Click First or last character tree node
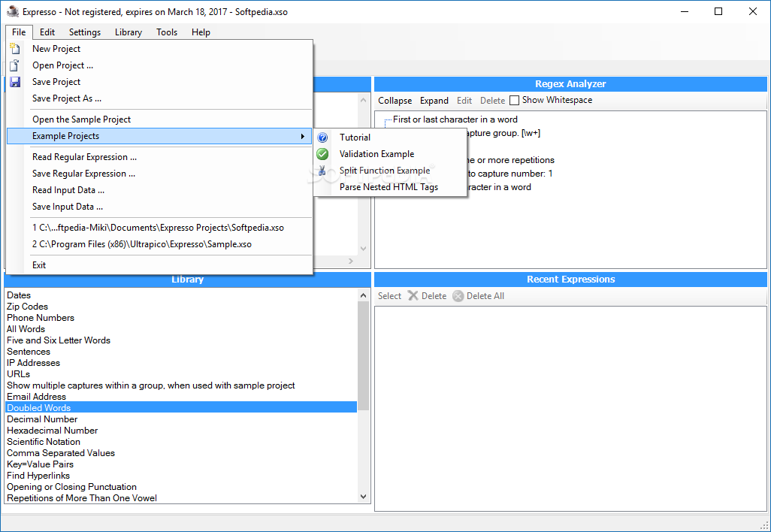 [455, 119]
